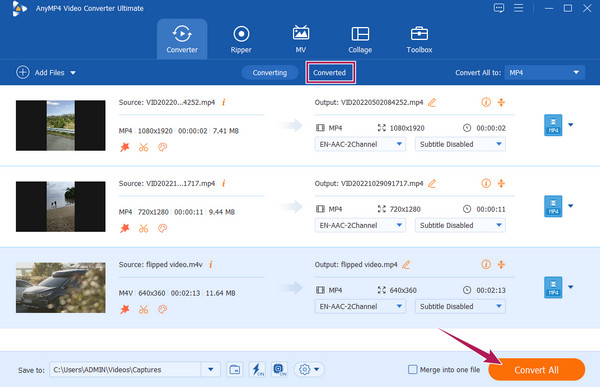Image resolution: width=600 pixels, height=387 pixels.
Task: Open edit effects star for flipped video.m4v
Action: pyautogui.click(x=125, y=309)
